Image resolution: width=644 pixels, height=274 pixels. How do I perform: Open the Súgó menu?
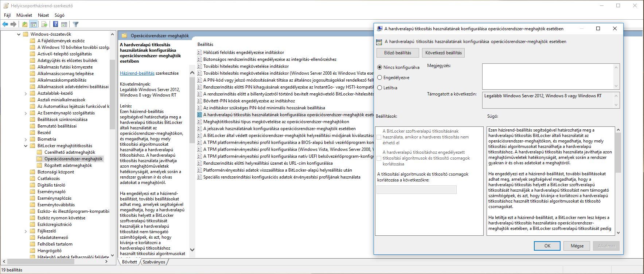tap(59, 15)
